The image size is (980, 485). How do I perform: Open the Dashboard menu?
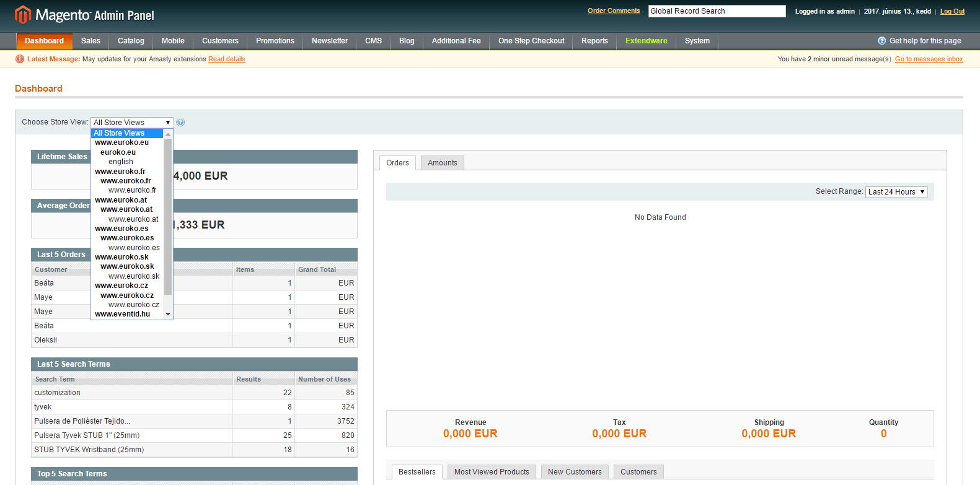45,41
